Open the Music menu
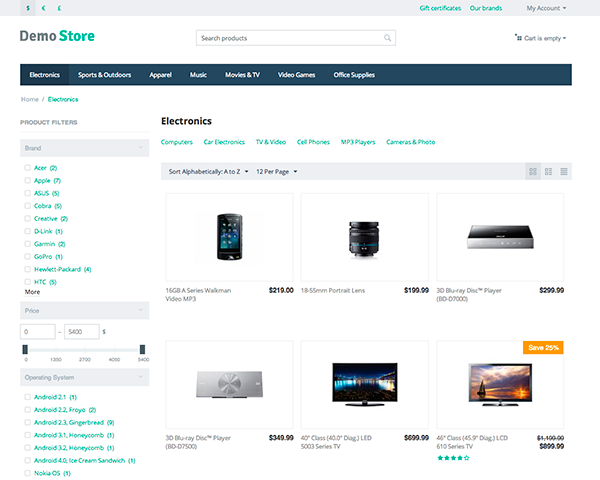The image size is (600, 480). coord(198,75)
